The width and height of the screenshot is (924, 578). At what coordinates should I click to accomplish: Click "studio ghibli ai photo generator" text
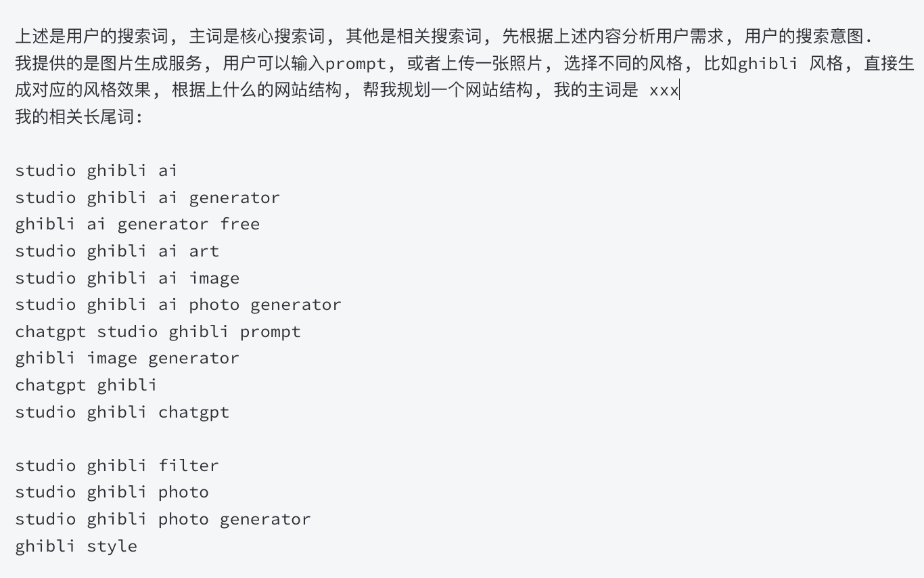(177, 305)
